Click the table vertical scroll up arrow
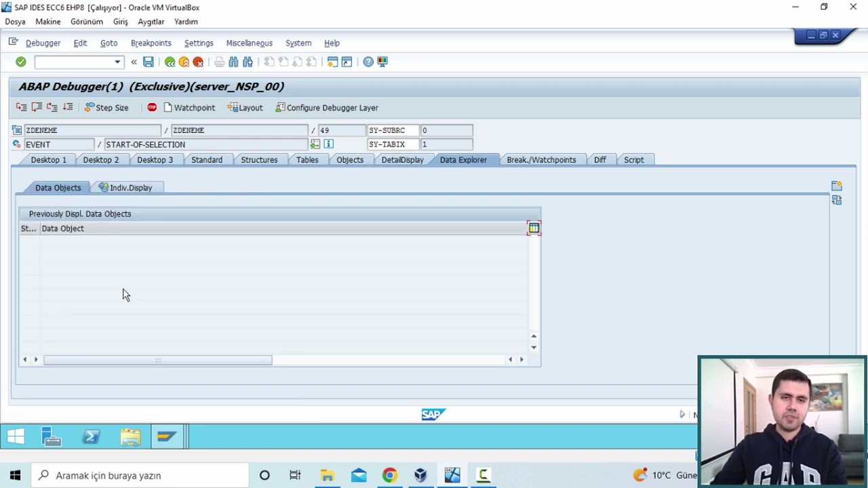Viewport: 868px width, 488px height. pyautogui.click(x=534, y=336)
